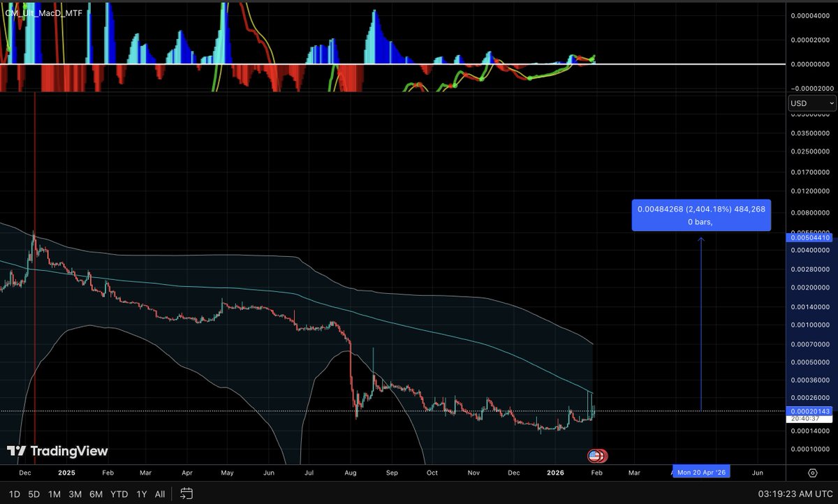Click the blue 2,404.18% measurement callout box
This screenshot has height=504, width=838.
(x=700, y=214)
